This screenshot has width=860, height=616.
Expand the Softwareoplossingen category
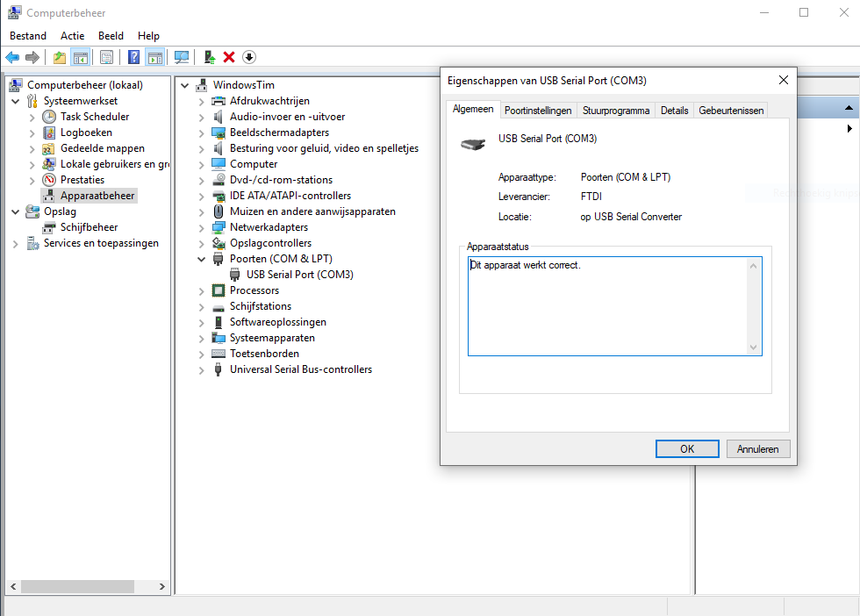tap(201, 323)
